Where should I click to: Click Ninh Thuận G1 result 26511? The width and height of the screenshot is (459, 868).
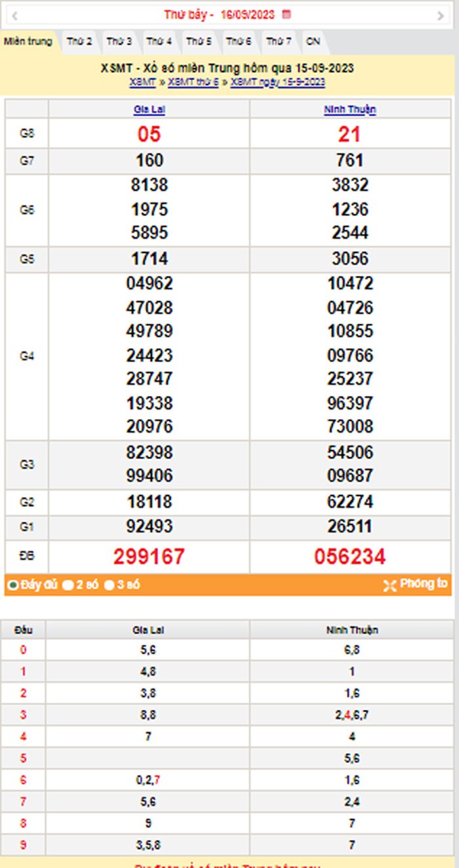click(350, 526)
